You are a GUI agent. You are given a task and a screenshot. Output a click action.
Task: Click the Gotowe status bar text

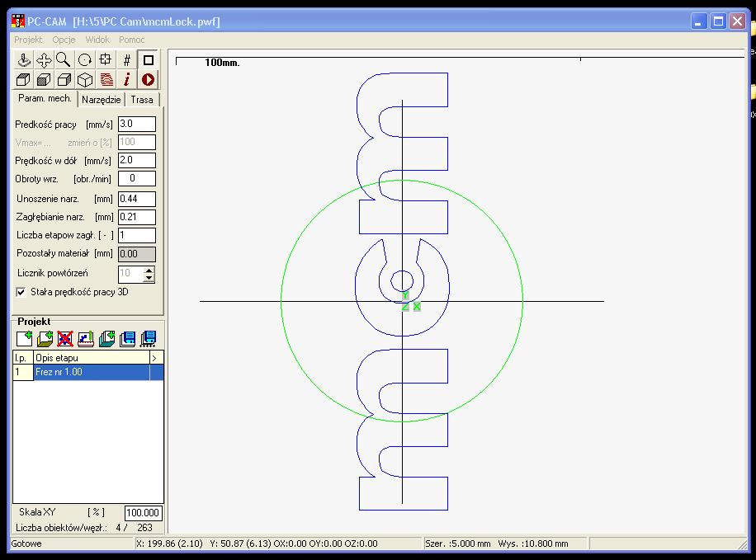click(26, 544)
